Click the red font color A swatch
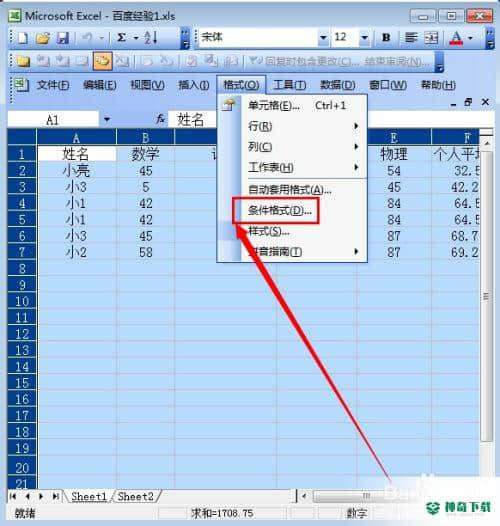 [456, 38]
